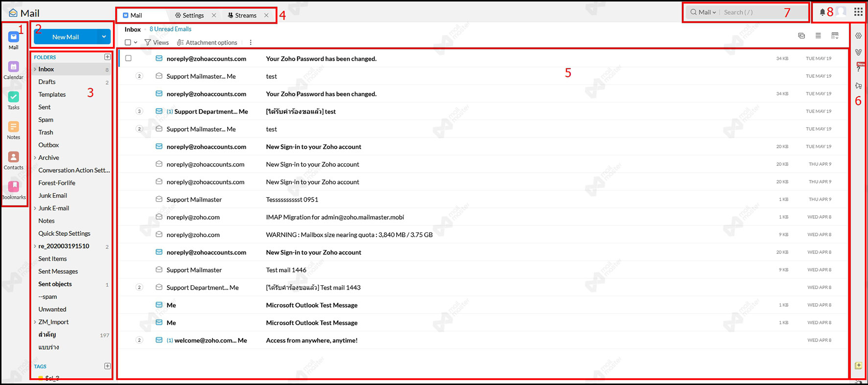Open the Mail app in the left sidebar
Image resolution: width=868 pixels, height=385 pixels.
pos(14,41)
